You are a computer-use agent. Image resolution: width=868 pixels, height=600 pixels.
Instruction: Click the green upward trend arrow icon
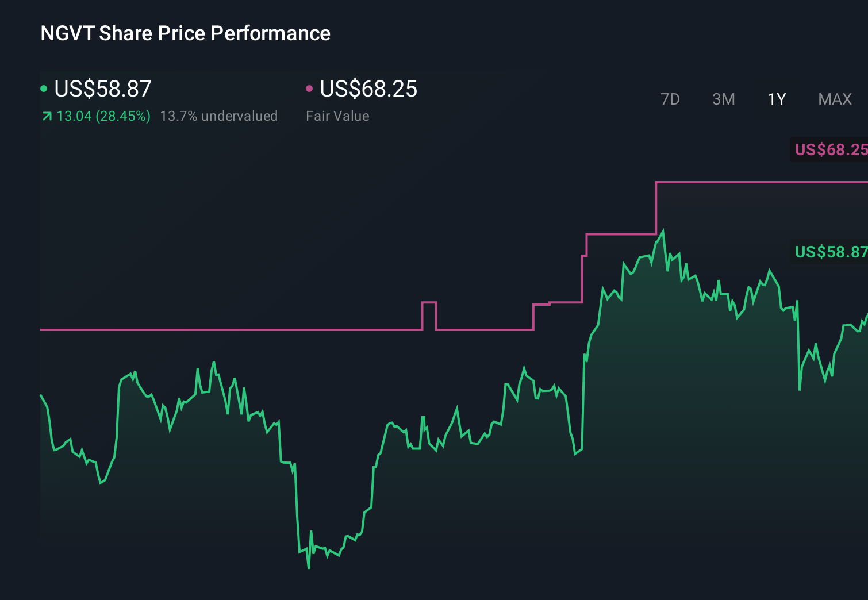[x=47, y=116]
